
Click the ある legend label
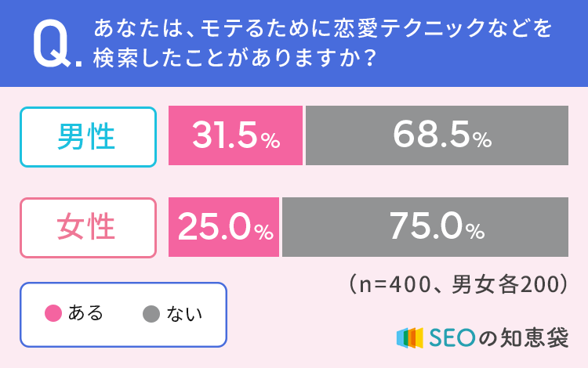pos(85,315)
